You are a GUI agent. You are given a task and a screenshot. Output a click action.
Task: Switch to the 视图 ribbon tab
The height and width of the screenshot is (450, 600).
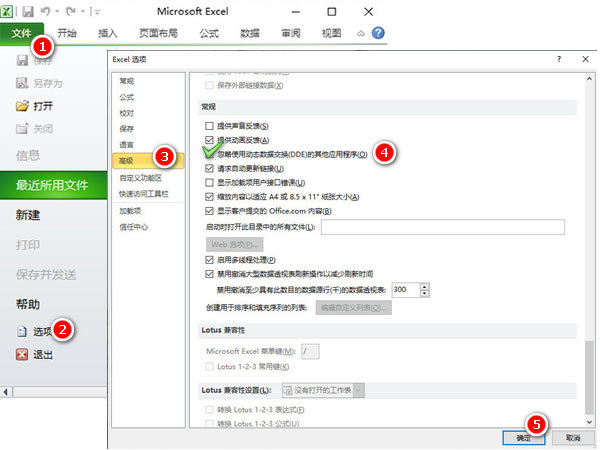pyautogui.click(x=332, y=33)
